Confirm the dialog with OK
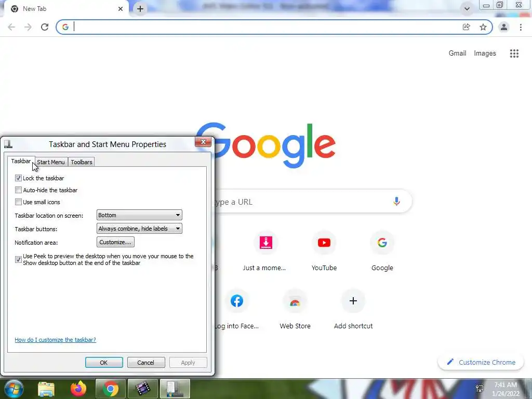This screenshot has width=532, height=399. (x=104, y=362)
